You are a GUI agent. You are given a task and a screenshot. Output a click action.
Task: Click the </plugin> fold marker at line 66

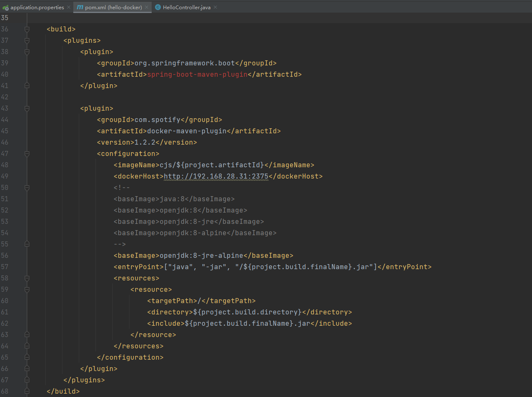[27, 369]
